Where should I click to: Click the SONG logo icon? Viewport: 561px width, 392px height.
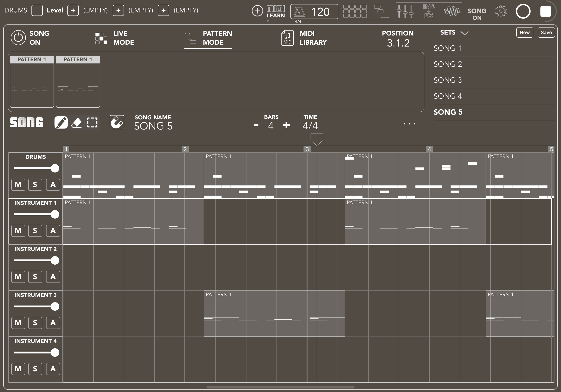pos(26,122)
